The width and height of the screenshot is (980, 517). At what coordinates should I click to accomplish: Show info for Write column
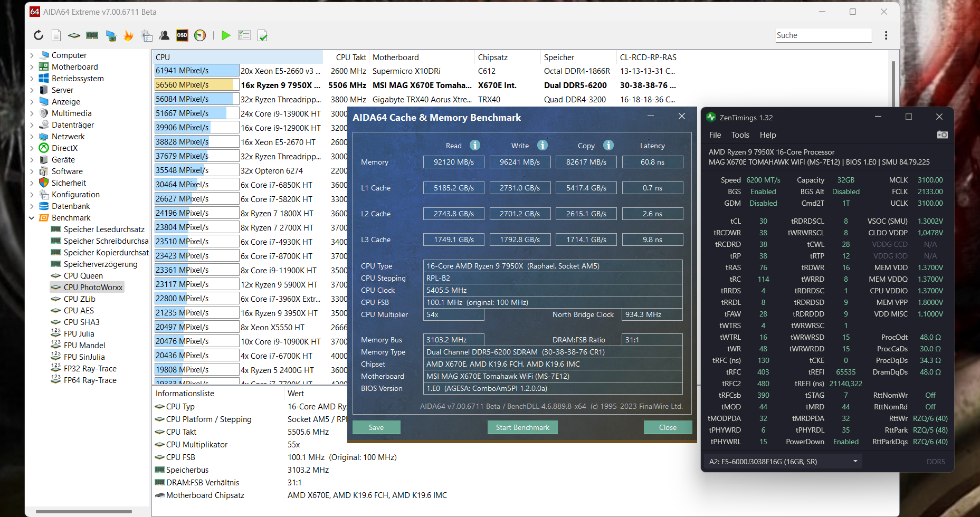(543, 145)
